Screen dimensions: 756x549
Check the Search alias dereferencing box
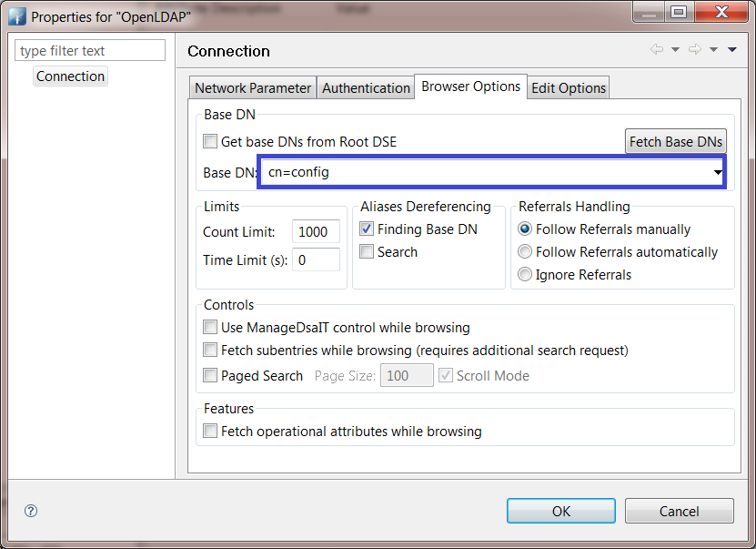pyautogui.click(x=367, y=251)
